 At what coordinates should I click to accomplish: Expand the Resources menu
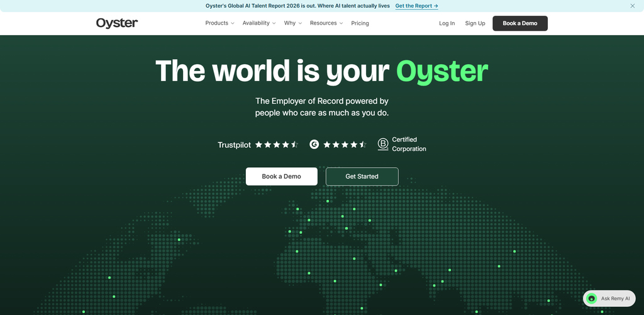[x=326, y=23]
